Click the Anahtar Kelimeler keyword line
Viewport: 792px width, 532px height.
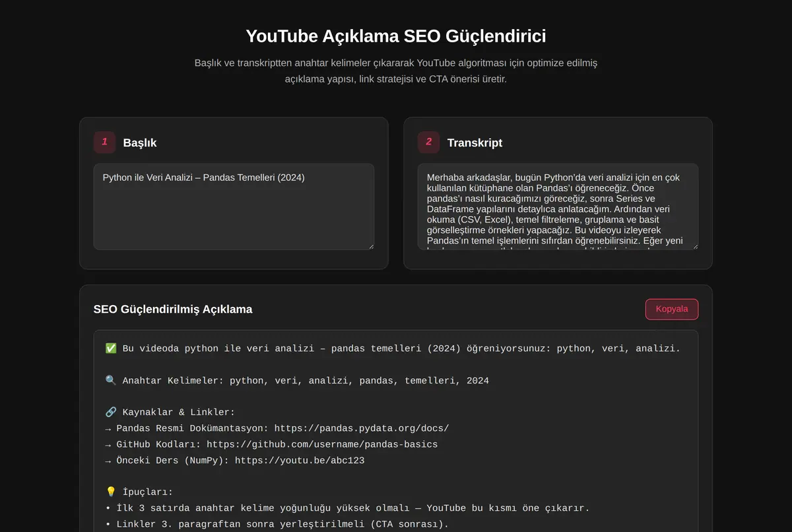297,381
